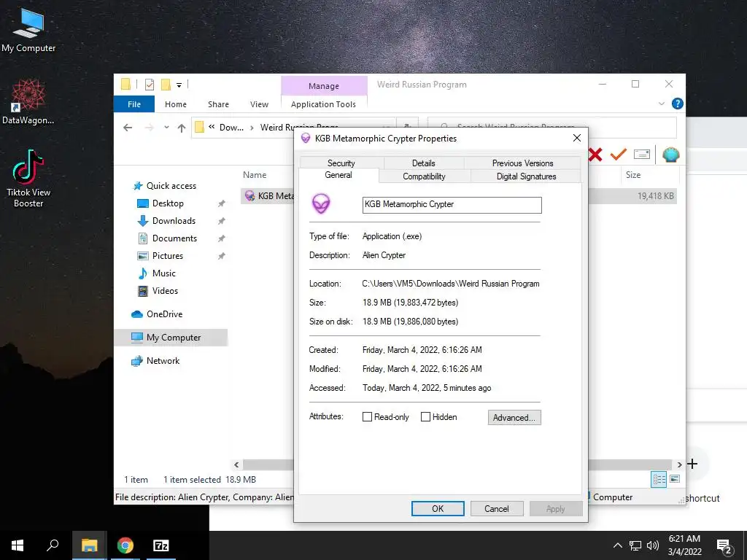Open the Application Tools ribbon tab
This screenshot has width=747, height=560.
tap(323, 104)
